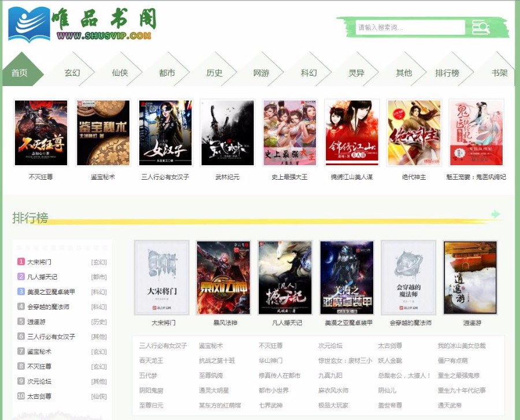This screenshot has height=420, width=520.
Task: Open the 仙侠 category tab
Action: (x=120, y=73)
